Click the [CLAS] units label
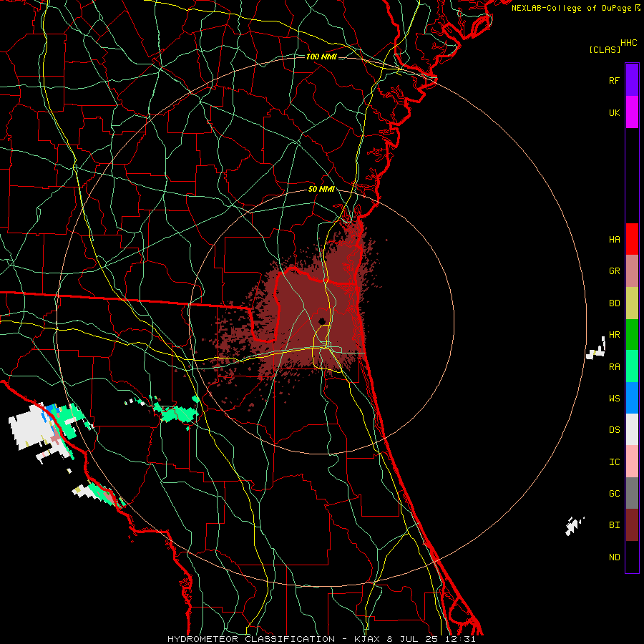 605,49
